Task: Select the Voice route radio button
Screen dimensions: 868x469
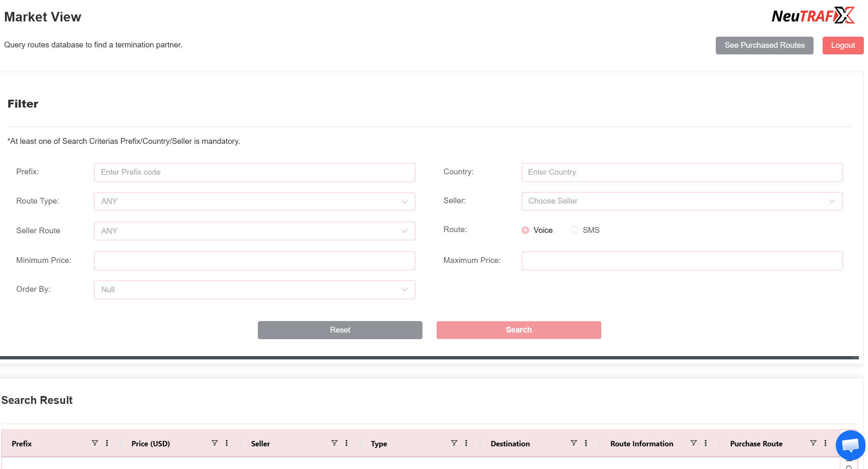Action: (525, 230)
